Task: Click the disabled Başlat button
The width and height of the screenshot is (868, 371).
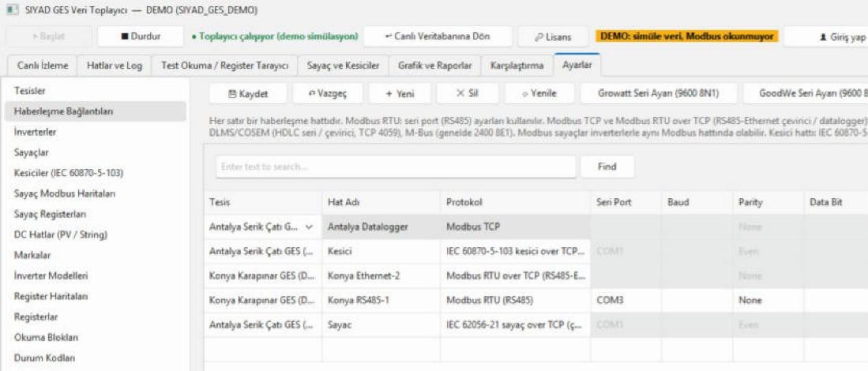Action: click(x=49, y=36)
